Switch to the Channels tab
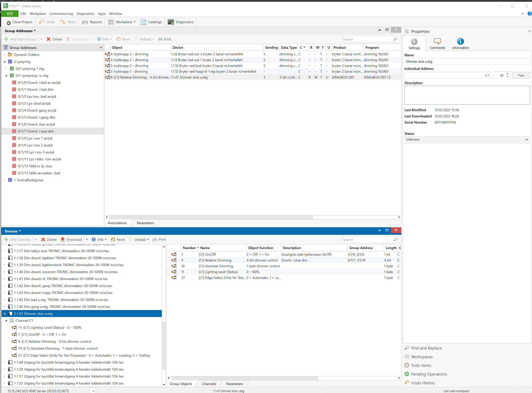Viewport: 532px width, 393px height. point(209,384)
